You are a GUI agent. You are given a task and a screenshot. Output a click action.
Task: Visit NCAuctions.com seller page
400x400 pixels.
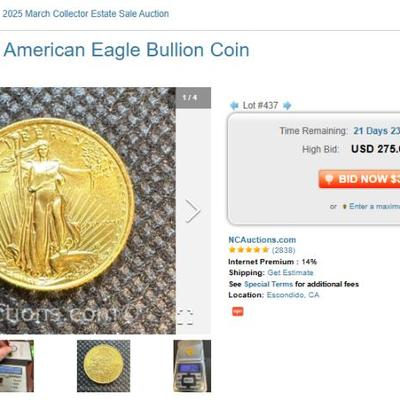(x=262, y=240)
